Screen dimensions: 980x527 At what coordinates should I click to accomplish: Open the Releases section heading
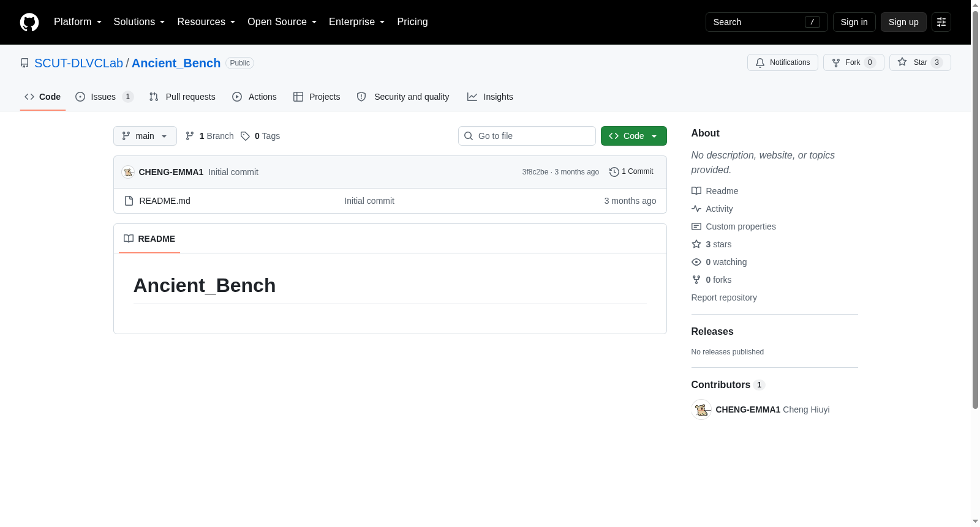[712, 331]
